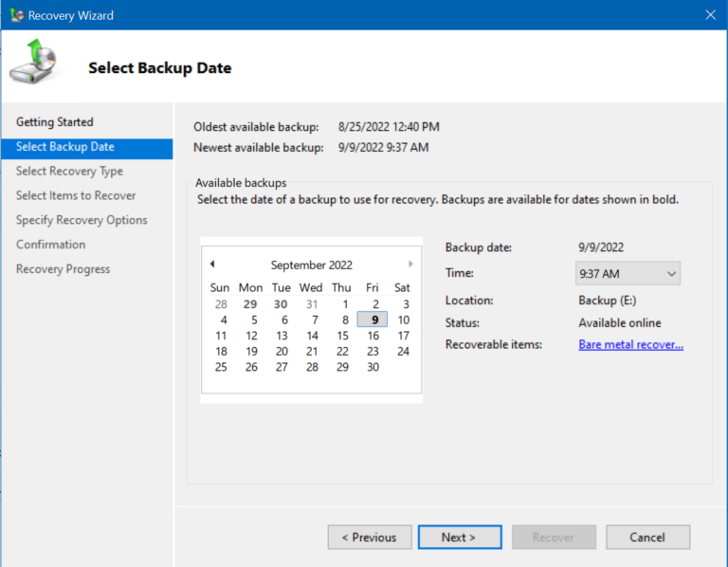Select September 27 in calendar
This screenshot has width=728, height=567.
coord(282,367)
